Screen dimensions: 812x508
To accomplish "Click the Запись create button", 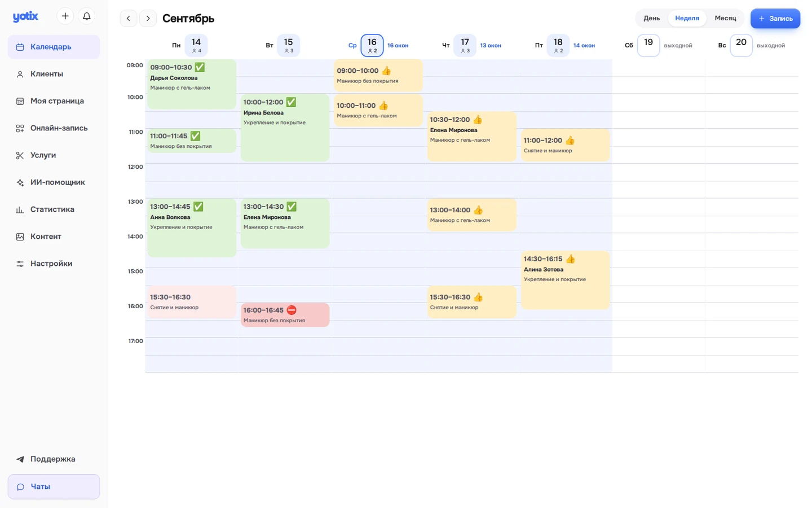I will click(x=775, y=19).
